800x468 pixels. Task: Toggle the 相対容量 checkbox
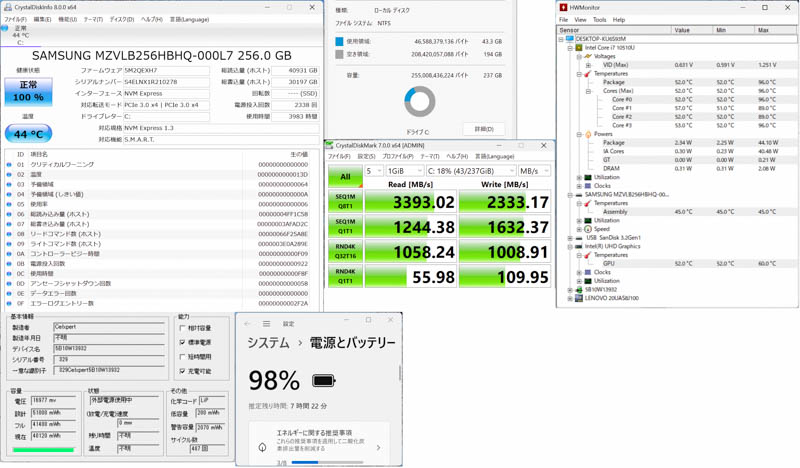point(183,328)
